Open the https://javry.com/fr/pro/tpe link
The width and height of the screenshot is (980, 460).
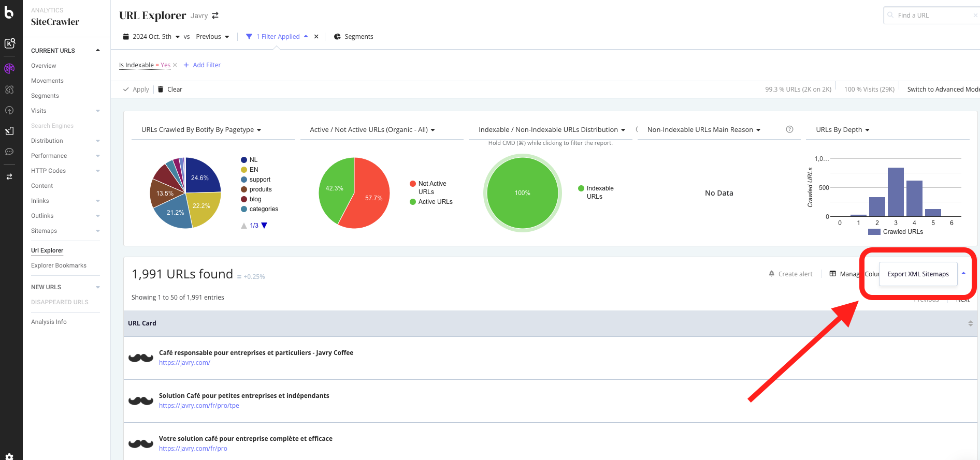(199, 406)
